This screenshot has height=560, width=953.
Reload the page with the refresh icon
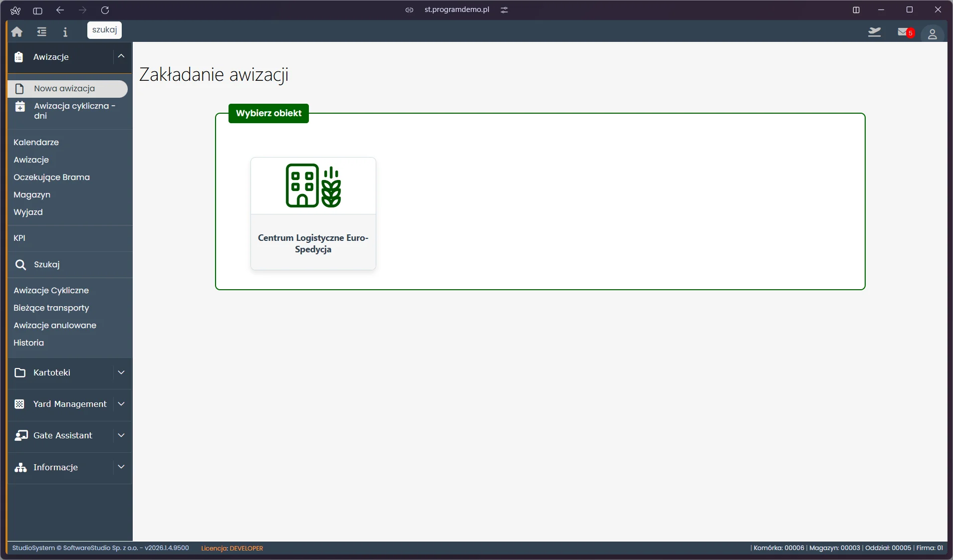pyautogui.click(x=105, y=10)
